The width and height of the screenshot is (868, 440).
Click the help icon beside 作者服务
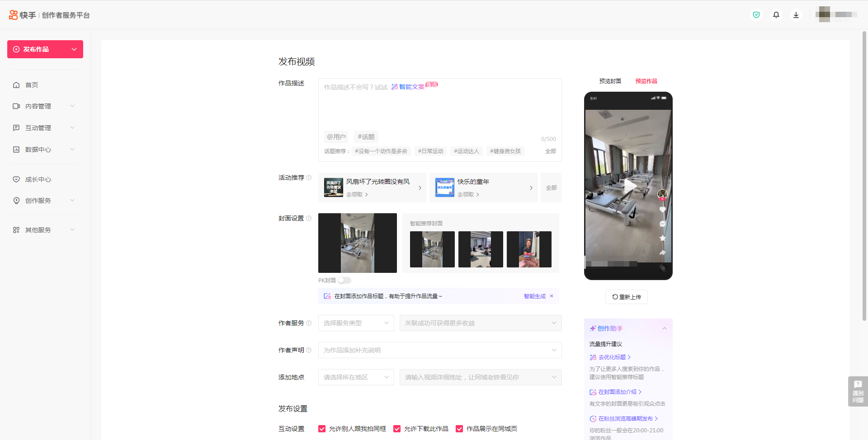coord(309,323)
